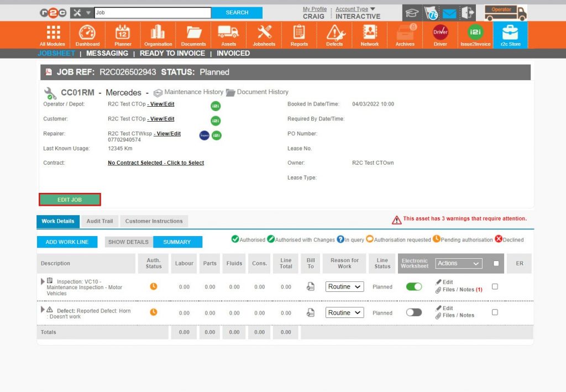Image resolution: width=566 pixels, height=392 pixels.
Task: Expand the Inspection VC10 work line
Action: (43, 281)
